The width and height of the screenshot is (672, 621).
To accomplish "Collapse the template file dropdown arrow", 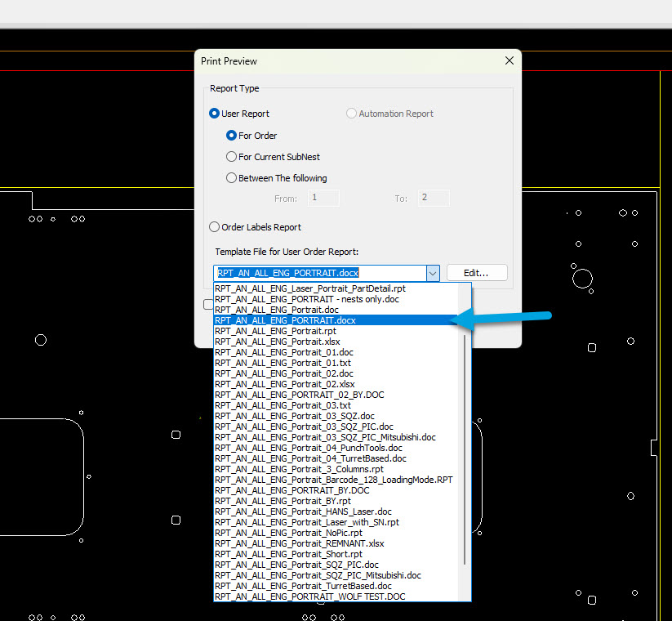I will pyautogui.click(x=433, y=273).
